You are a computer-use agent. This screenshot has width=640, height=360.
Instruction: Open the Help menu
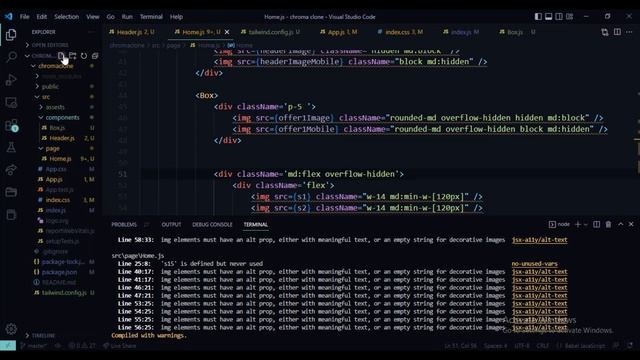pos(176,17)
